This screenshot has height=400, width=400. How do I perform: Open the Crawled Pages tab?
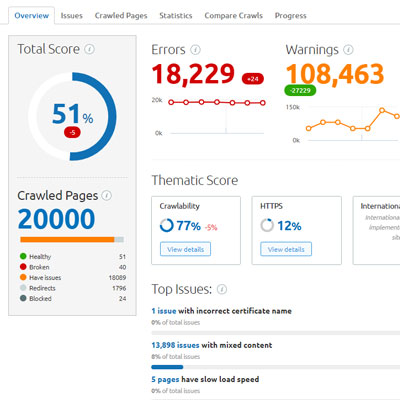(x=121, y=16)
